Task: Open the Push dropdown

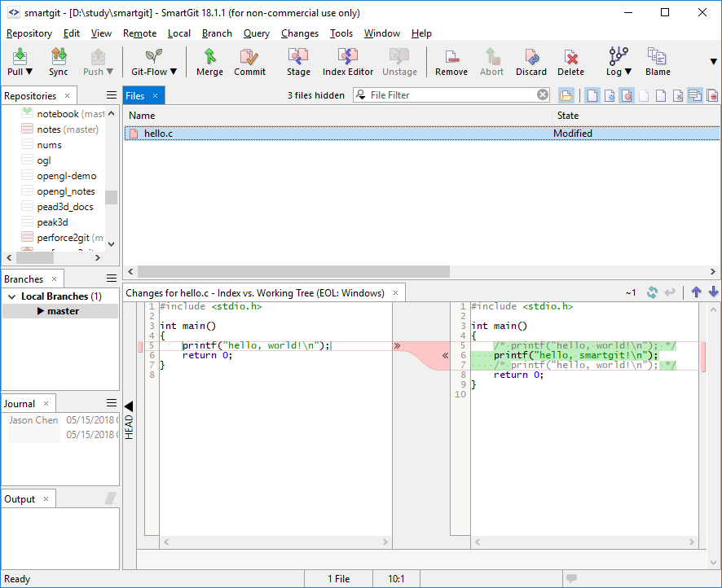Action: [x=109, y=72]
